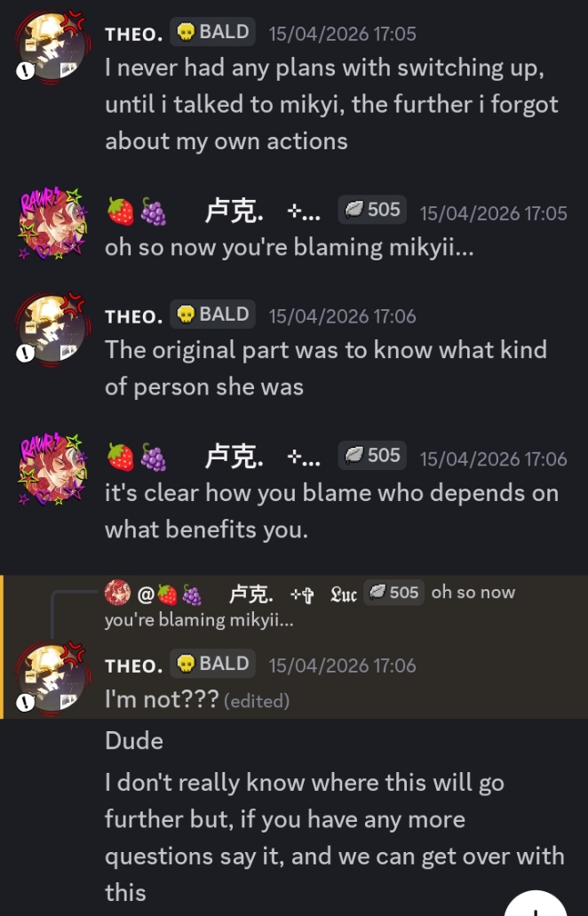588x916 pixels.
Task: Tap the 卢克. username on the 17:05 message
Action: point(234,212)
